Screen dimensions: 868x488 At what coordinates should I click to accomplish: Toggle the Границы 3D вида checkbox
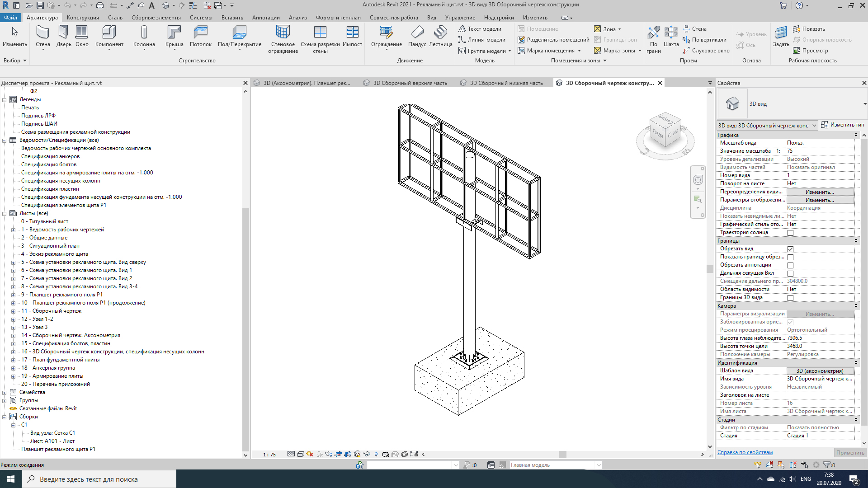click(790, 298)
